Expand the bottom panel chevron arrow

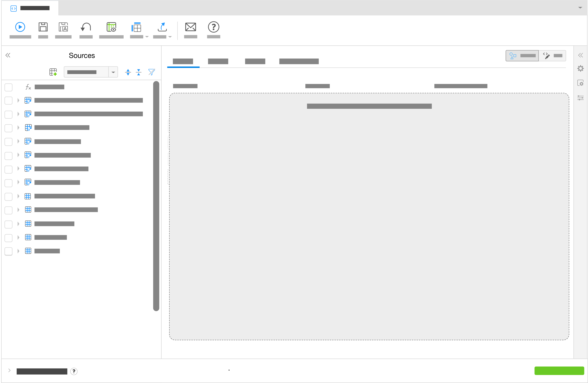click(9, 370)
